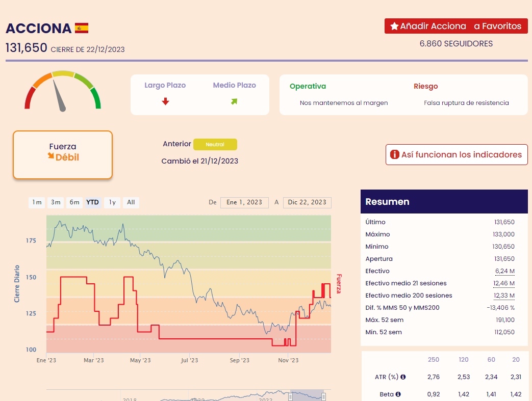
Task: Select the 3m chart range
Action: tap(56, 202)
